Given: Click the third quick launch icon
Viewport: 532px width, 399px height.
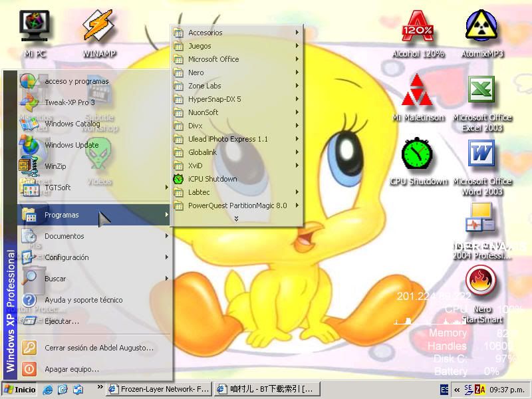Looking at the screenshot, I should pos(78,389).
